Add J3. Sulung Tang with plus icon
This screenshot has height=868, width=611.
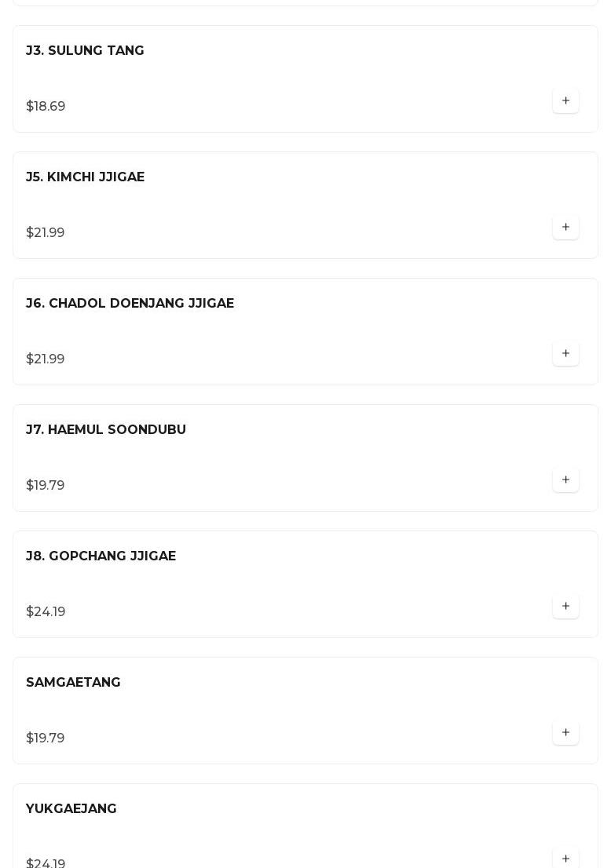click(565, 100)
